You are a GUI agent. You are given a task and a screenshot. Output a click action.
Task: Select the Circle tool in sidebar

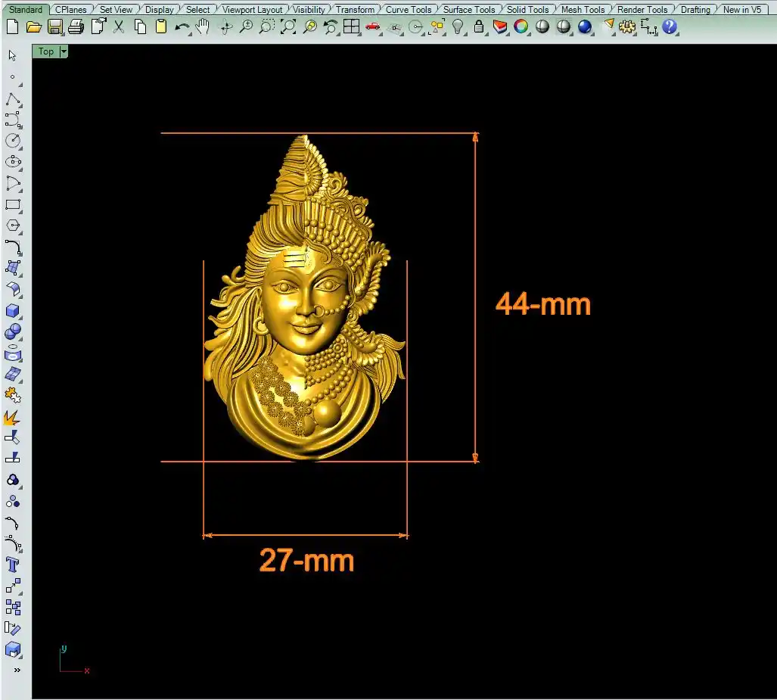click(13, 141)
